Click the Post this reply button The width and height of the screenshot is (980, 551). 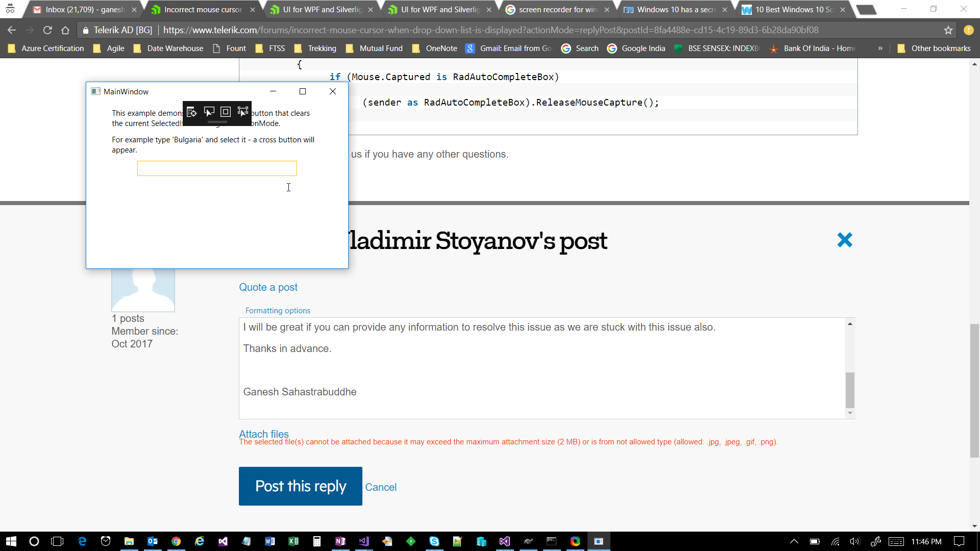click(300, 486)
